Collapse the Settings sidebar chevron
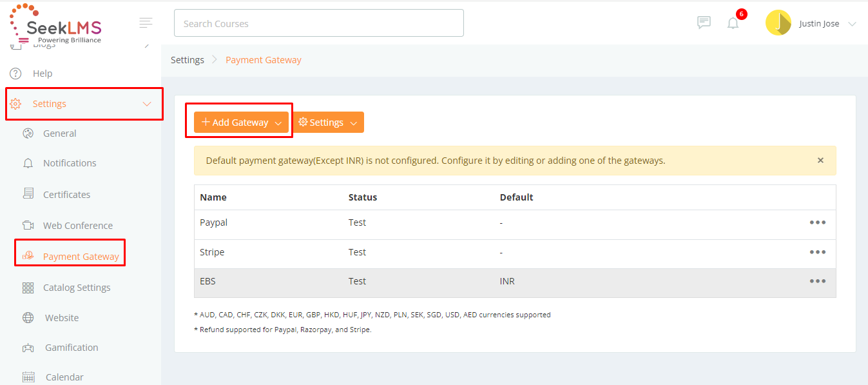This screenshot has width=868, height=385. pos(147,104)
